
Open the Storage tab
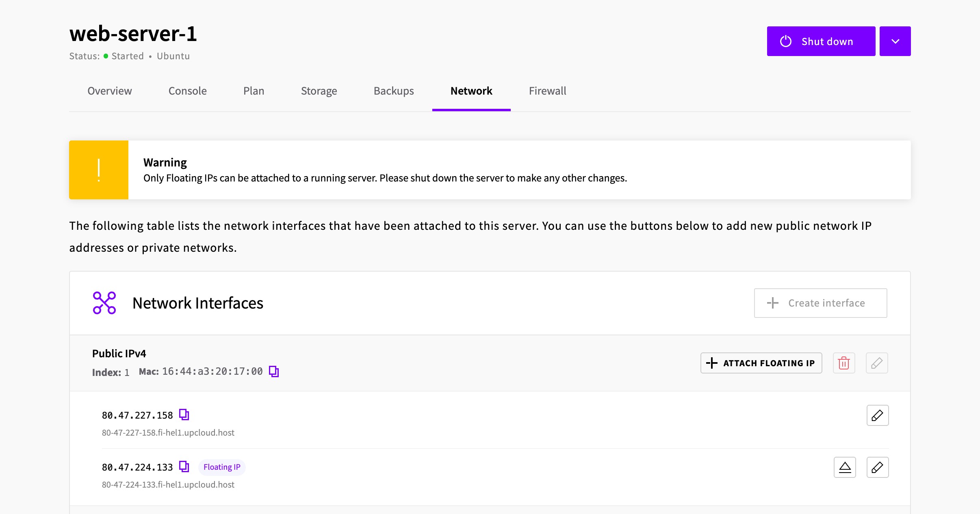tap(319, 91)
